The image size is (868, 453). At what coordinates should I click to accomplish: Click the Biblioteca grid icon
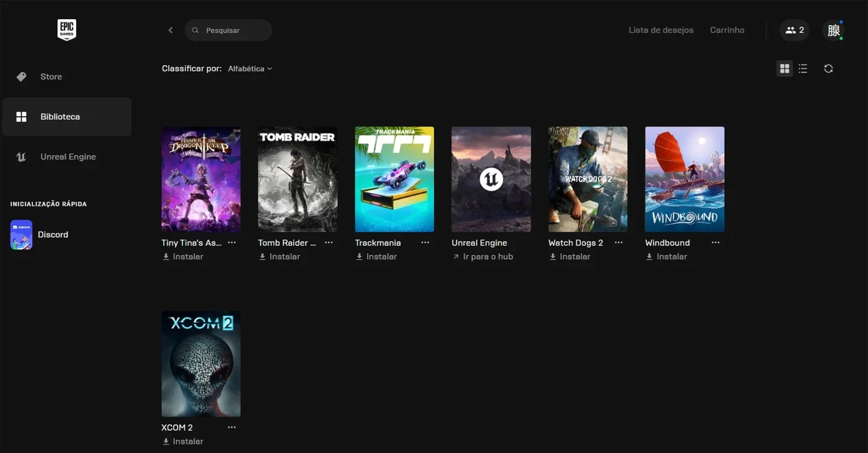coord(21,117)
